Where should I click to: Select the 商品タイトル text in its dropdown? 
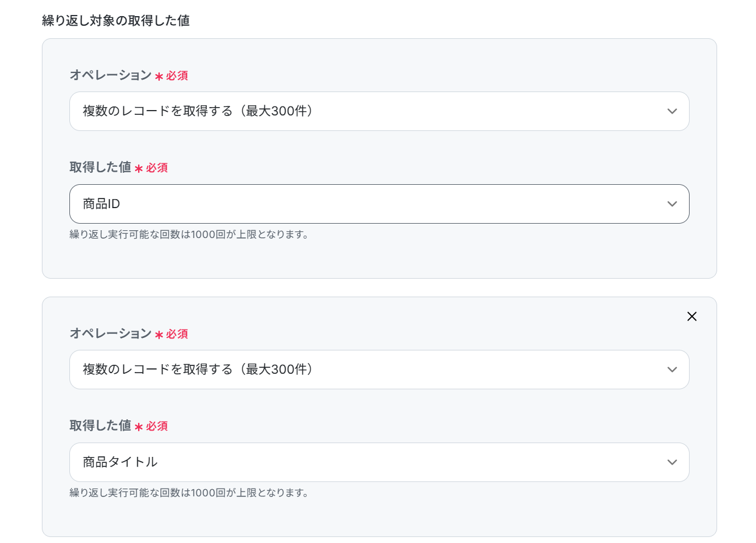(120, 462)
